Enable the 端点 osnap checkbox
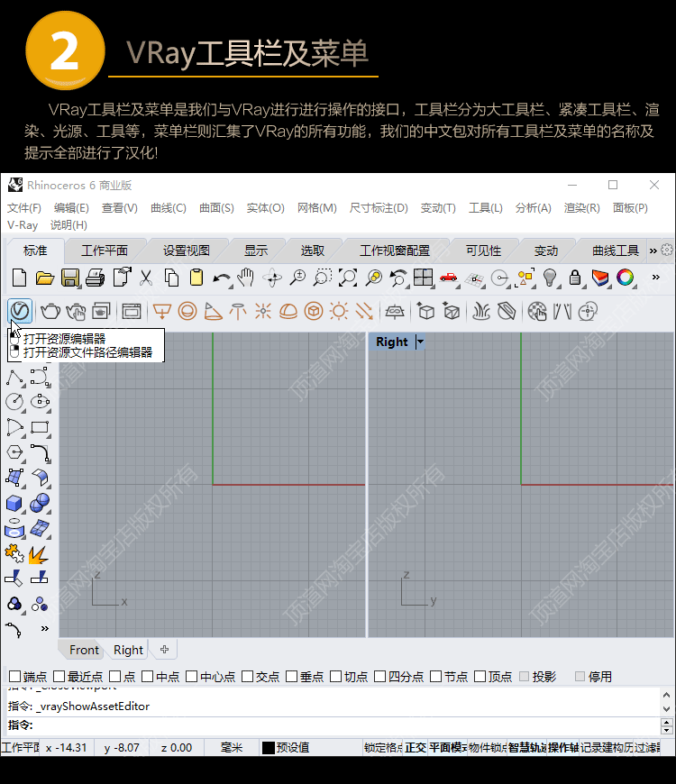676x784 pixels. 15,677
